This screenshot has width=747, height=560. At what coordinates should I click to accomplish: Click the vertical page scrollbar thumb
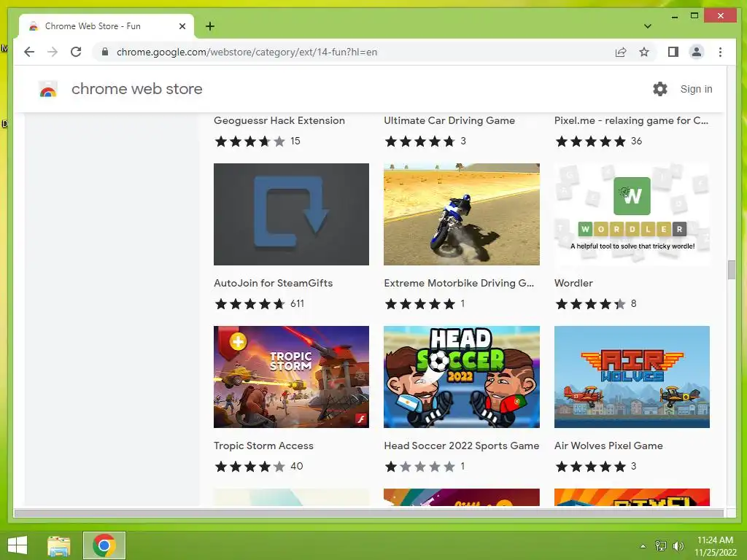[x=732, y=270]
